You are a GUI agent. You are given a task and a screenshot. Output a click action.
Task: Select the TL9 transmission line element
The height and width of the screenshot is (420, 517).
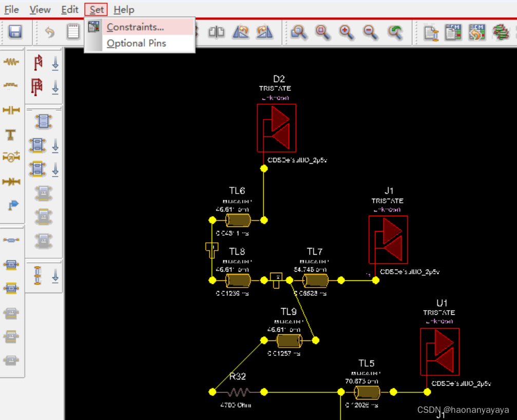tap(289, 340)
